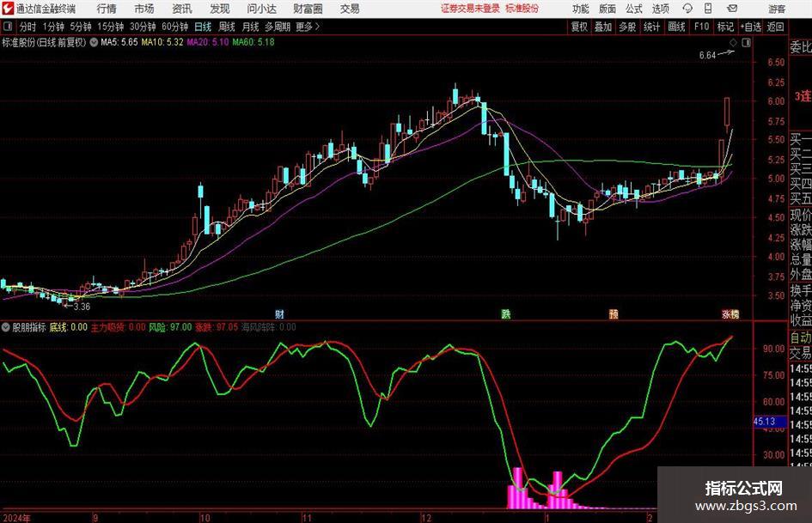The width and height of the screenshot is (812, 523).
Task: Select the 周线 weekly period tab
Action: (226, 27)
